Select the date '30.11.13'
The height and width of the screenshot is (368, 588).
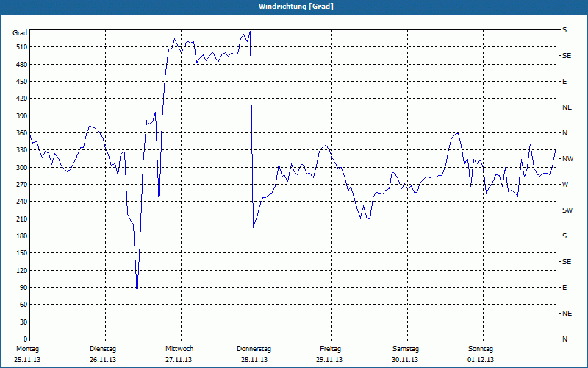(x=405, y=360)
